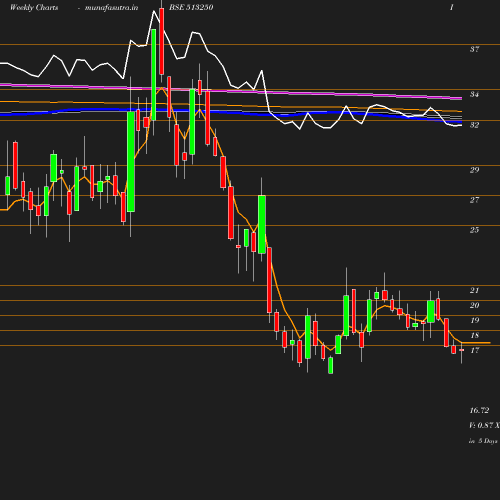Click the price axis label 27
500x500 pixels.
coord(475,200)
